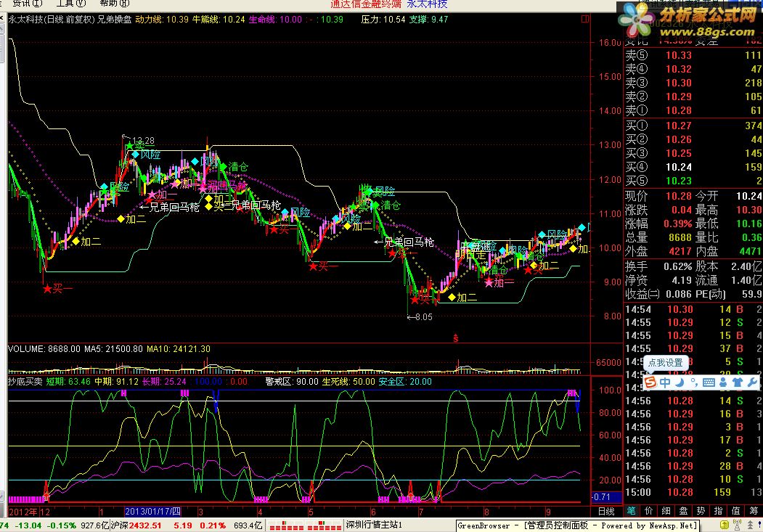
Task: Click the 永太科技(日线.前复权) chart title
Action: click(52, 20)
